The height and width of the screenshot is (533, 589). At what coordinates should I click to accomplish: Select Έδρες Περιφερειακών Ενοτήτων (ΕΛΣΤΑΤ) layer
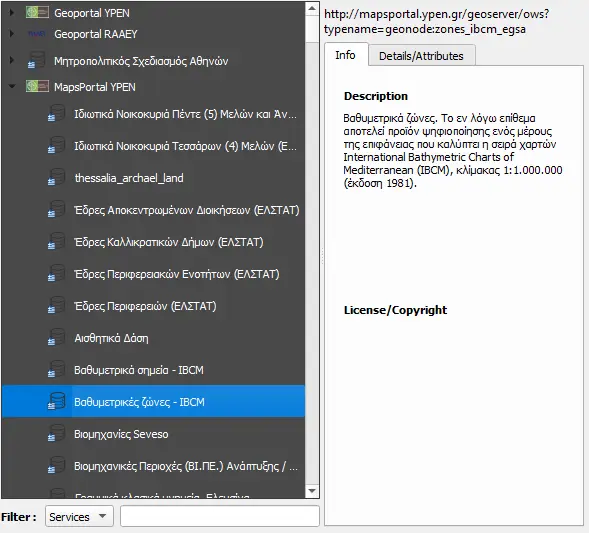177,274
